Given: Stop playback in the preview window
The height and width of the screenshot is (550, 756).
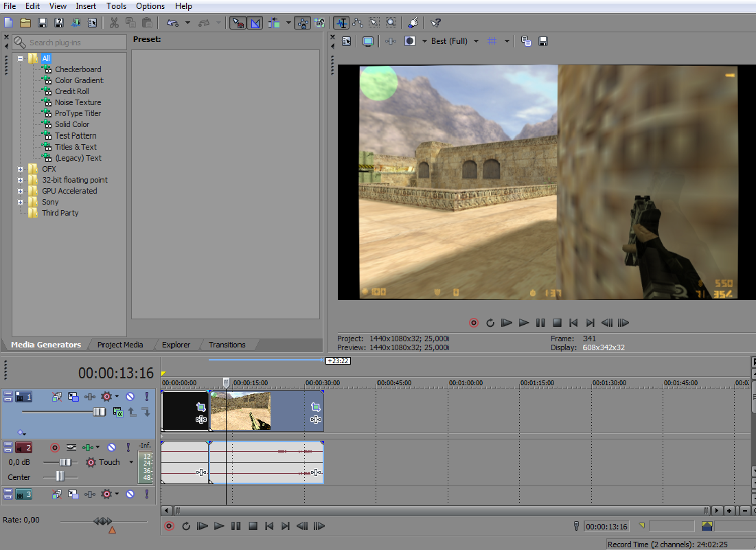Looking at the screenshot, I should click(x=557, y=323).
